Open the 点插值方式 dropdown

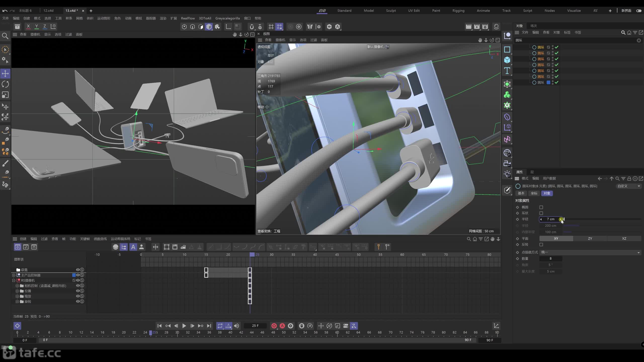(590, 252)
